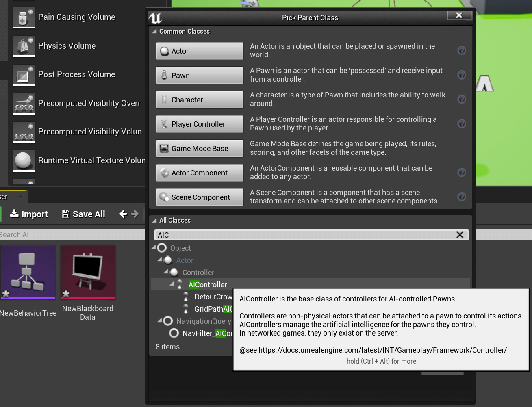
Task: Click the Import button
Action: tap(29, 214)
